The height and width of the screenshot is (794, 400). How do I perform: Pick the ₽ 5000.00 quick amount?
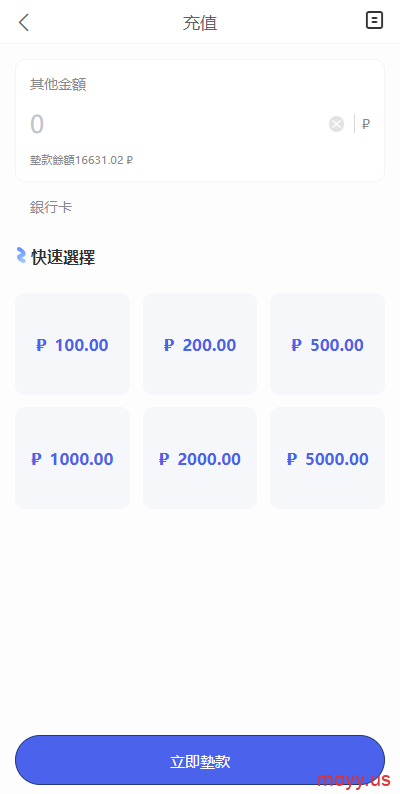coord(328,458)
